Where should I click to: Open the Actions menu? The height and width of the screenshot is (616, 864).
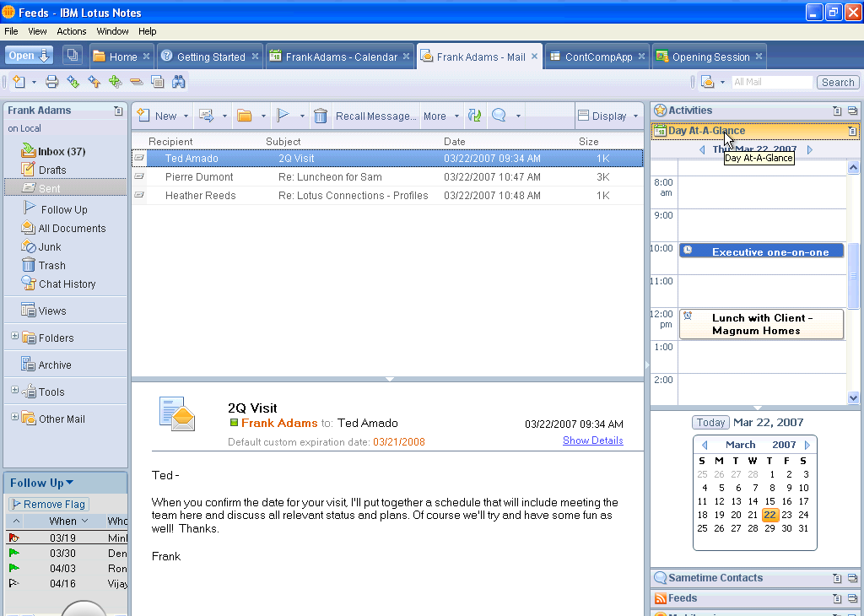click(72, 31)
